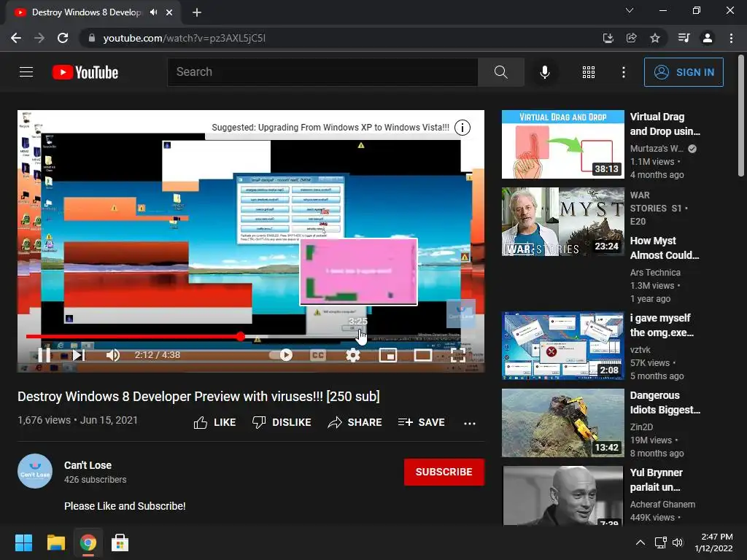Screen dimensions: 747x560
Task: Open the How Myst Almost Couldn't title
Action: pos(665,248)
